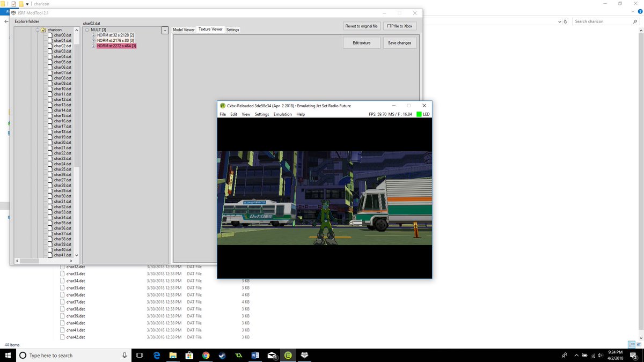Click the Task View taskbar button
The height and width of the screenshot is (362, 644).
click(x=140, y=355)
